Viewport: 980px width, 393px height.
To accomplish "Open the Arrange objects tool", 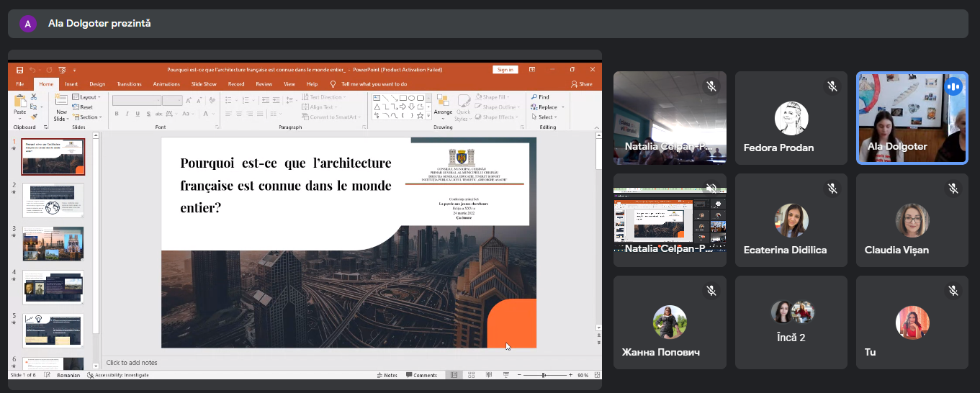I will click(443, 103).
